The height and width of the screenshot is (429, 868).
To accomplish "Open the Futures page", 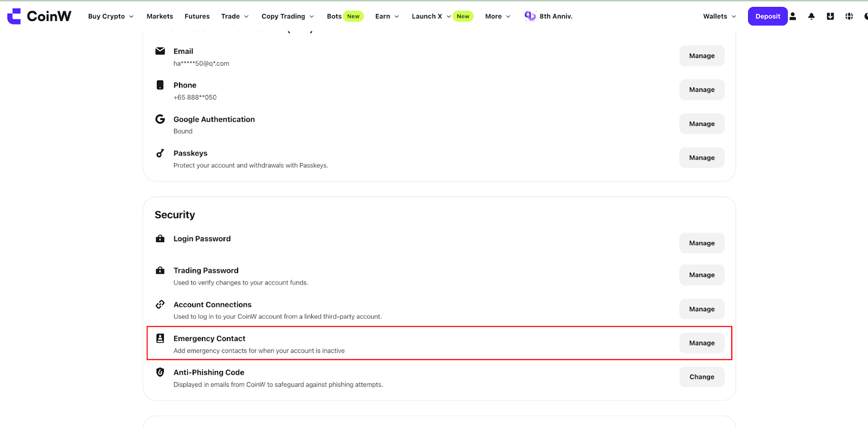I will click(197, 16).
